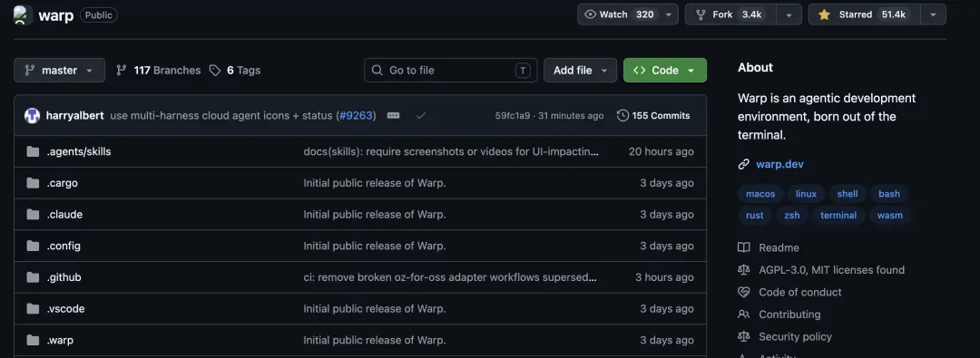Select the terminal topic tag
The width and height of the screenshot is (980, 358).
click(838, 215)
